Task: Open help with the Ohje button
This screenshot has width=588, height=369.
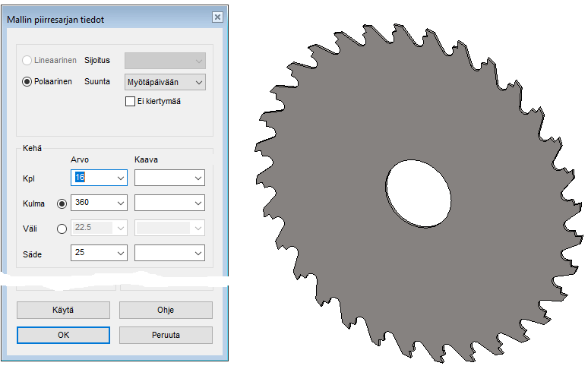Action: tap(166, 310)
